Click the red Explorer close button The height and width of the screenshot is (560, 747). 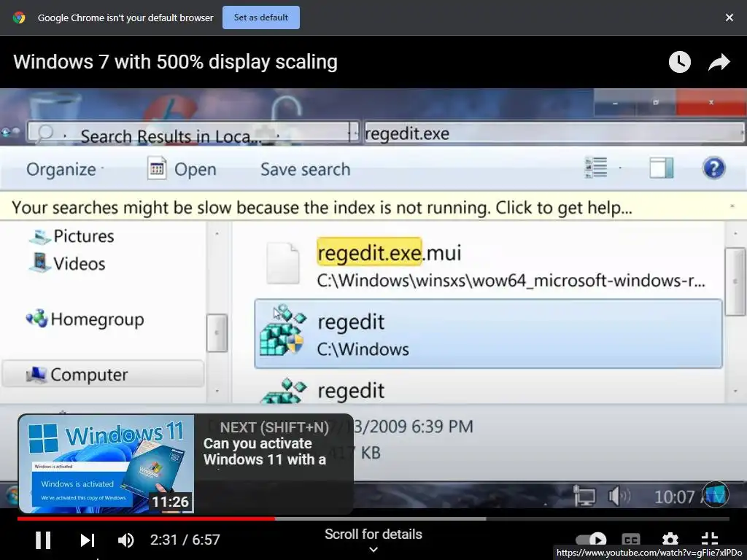pyautogui.click(x=711, y=102)
